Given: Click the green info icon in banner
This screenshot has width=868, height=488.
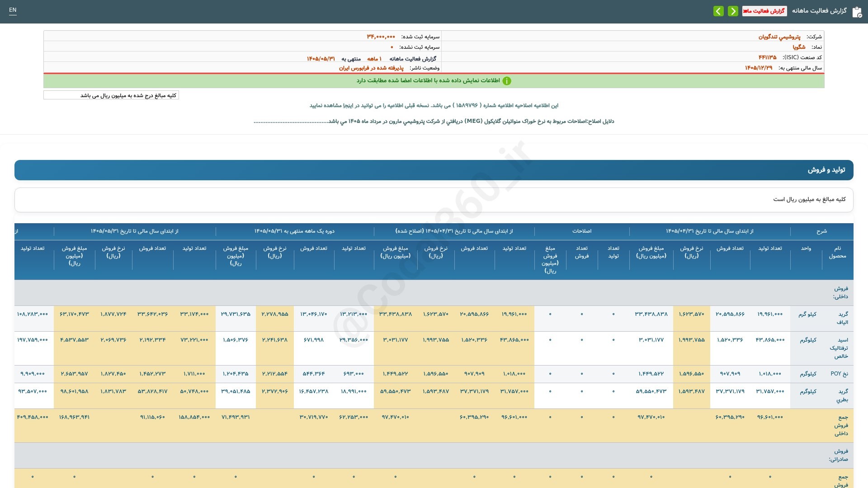Looking at the screenshot, I should tap(507, 81).
